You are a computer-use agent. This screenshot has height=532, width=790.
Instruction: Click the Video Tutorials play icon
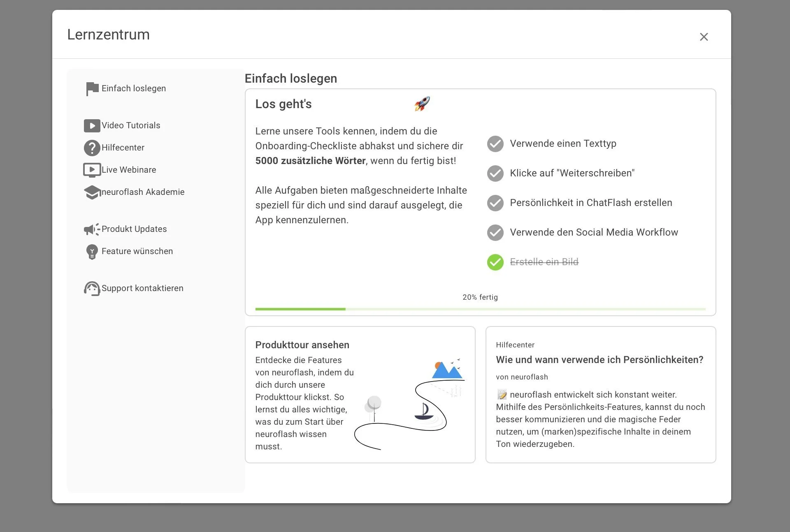point(92,125)
